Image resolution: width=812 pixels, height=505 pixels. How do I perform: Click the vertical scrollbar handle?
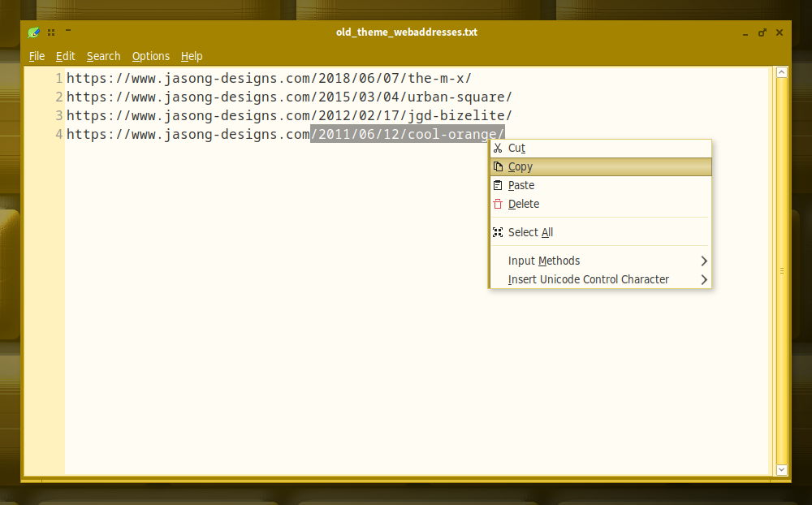pyautogui.click(x=782, y=271)
